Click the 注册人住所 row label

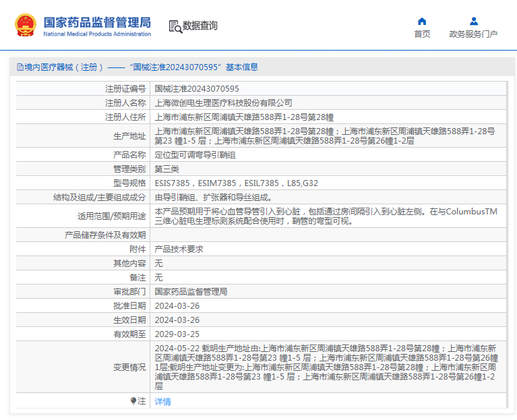point(125,117)
